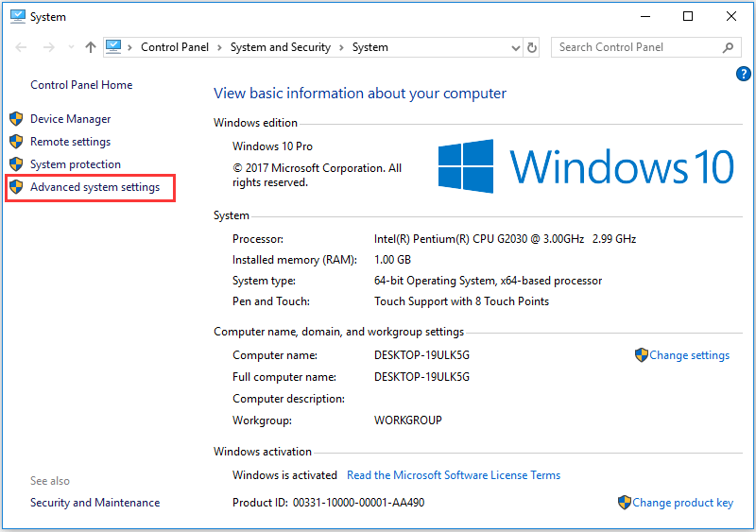Viewport: 756px width, 532px height.
Task: Click the Refresh icon next to address bar
Action: click(532, 47)
